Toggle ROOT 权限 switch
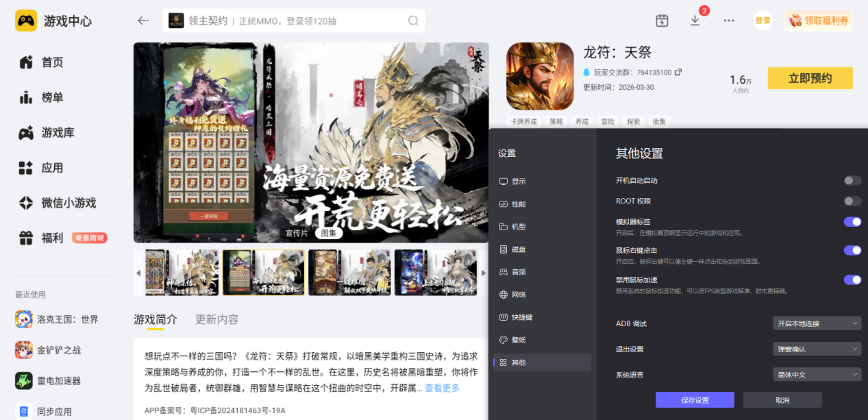The width and height of the screenshot is (868, 420). [852, 201]
